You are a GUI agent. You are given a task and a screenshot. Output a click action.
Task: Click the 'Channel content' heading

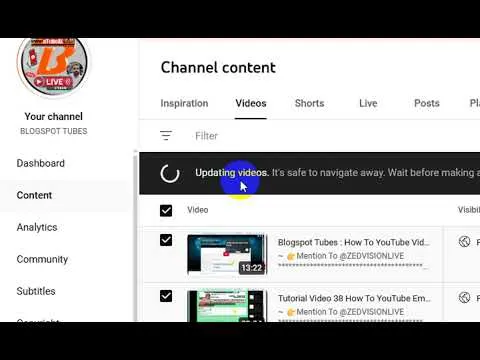pos(218,67)
